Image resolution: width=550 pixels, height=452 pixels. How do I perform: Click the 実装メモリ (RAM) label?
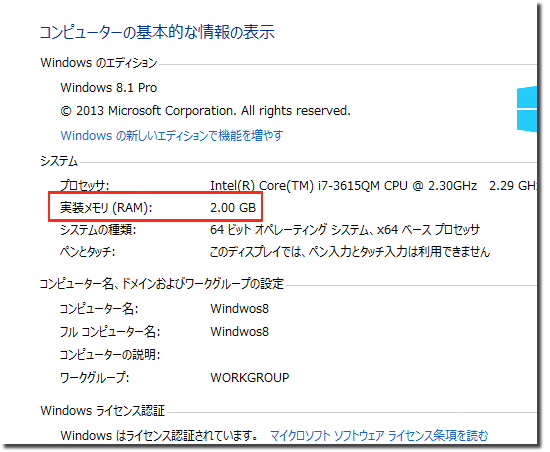click(106, 208)
